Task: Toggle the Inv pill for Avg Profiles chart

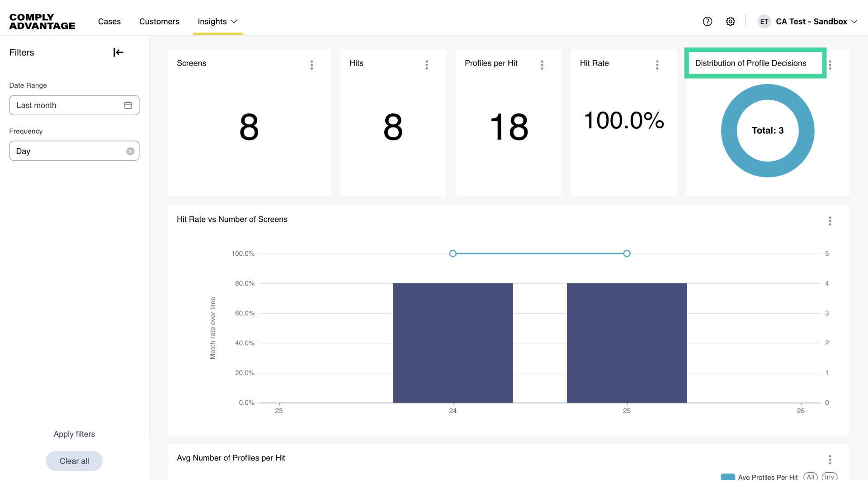Action: 830,477
